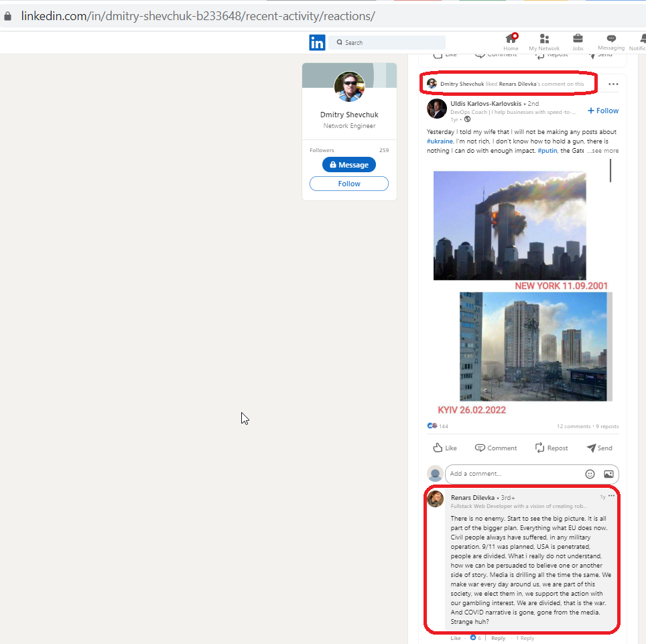The image size is (646, 644).
Task: Open My Network
Action: click(x=544, y=42)
